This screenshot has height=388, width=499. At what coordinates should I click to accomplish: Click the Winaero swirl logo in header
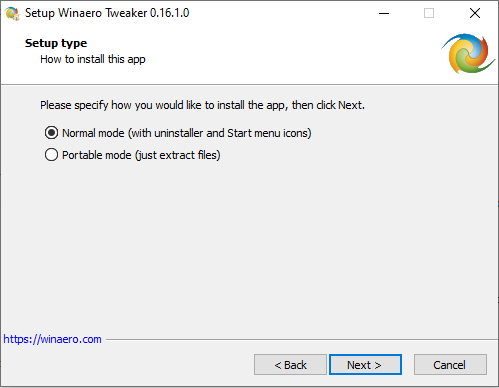468,53
